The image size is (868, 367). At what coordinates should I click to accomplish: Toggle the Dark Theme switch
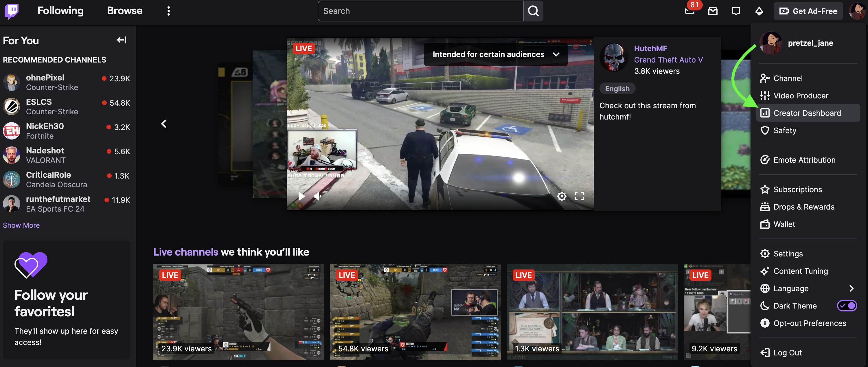pos(847,306)
